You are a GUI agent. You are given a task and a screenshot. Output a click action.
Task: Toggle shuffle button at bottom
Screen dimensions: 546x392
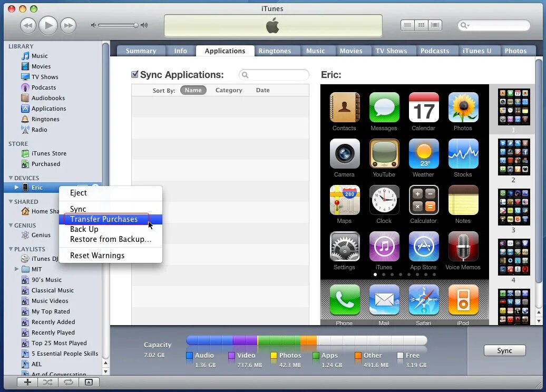[48, 382]
